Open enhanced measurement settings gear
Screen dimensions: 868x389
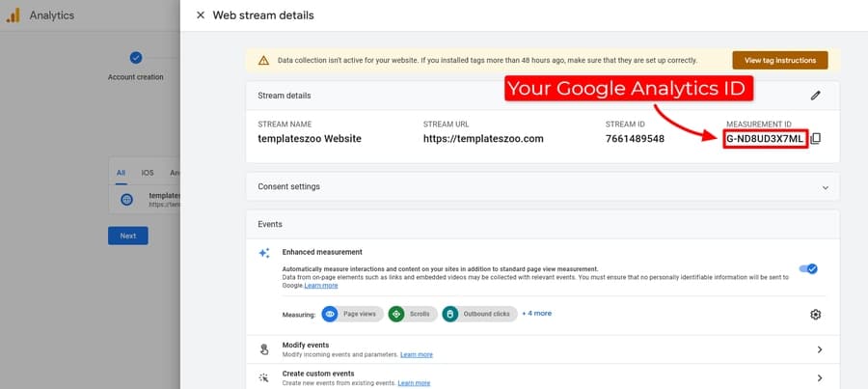815,315
